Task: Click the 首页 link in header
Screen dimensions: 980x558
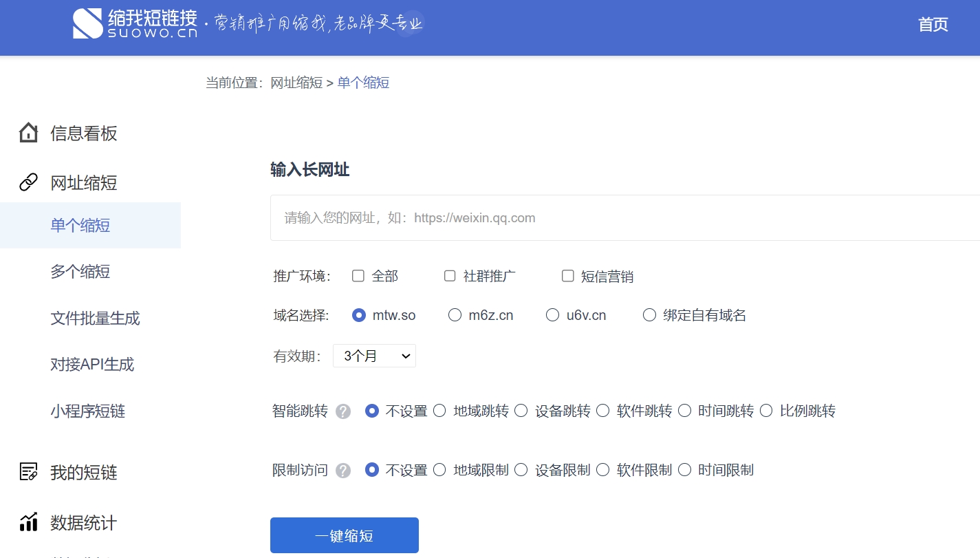Action: (x=933, y=25)
